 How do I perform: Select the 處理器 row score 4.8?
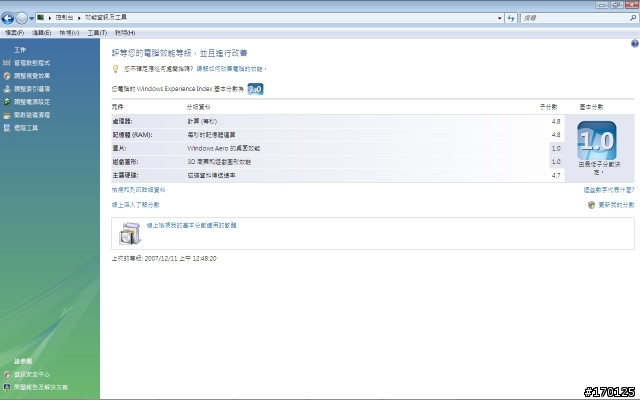tap(556, 121)
